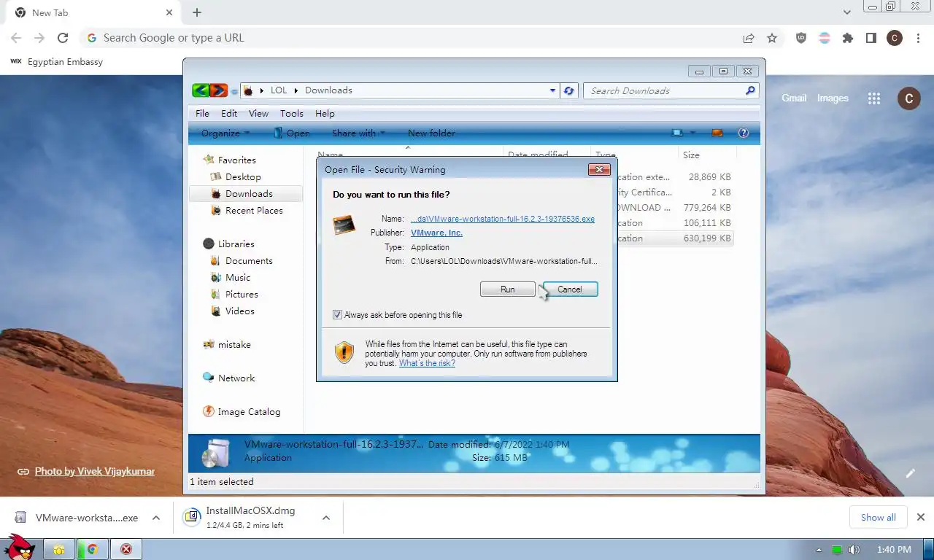This screenshot has width=934, height=560.
Task: Click Open in the Explorer toolbar
Action: (x=292, y=133)
